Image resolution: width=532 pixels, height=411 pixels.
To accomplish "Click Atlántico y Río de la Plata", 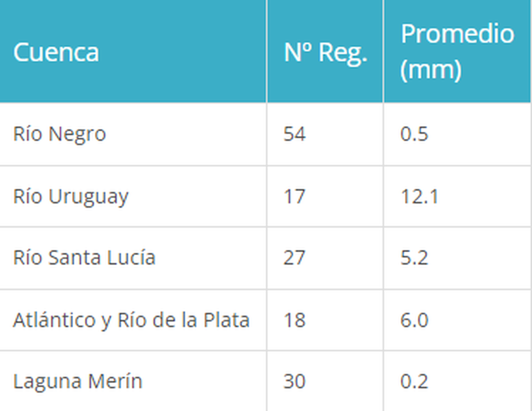I will (131, 320).
